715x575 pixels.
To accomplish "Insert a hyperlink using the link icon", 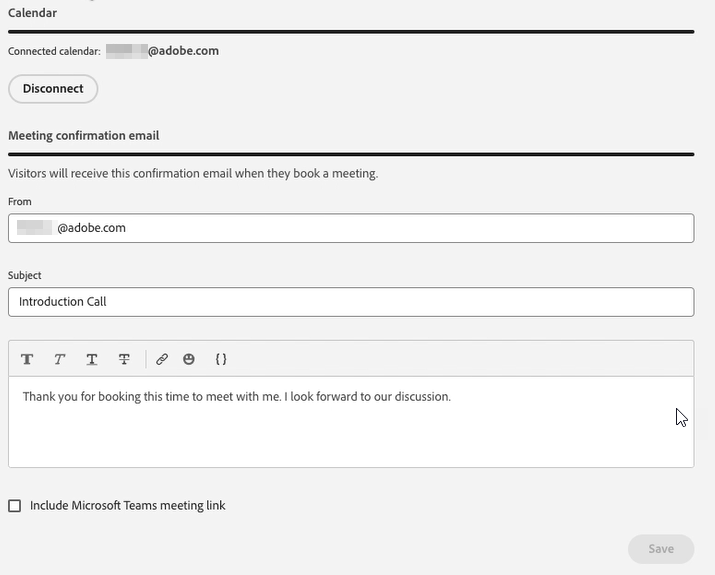I will (x=162, y=359).
